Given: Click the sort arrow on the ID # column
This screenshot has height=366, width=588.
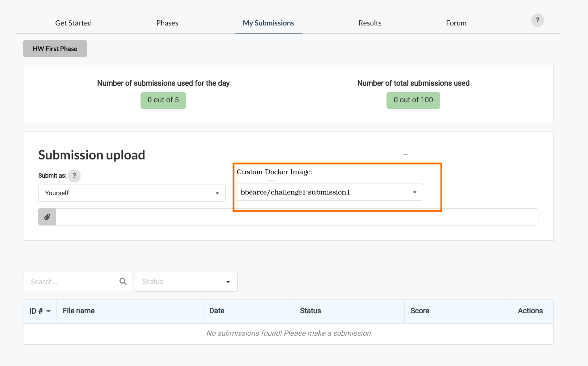Looking at the screenshot, I should tap(48, 311).
